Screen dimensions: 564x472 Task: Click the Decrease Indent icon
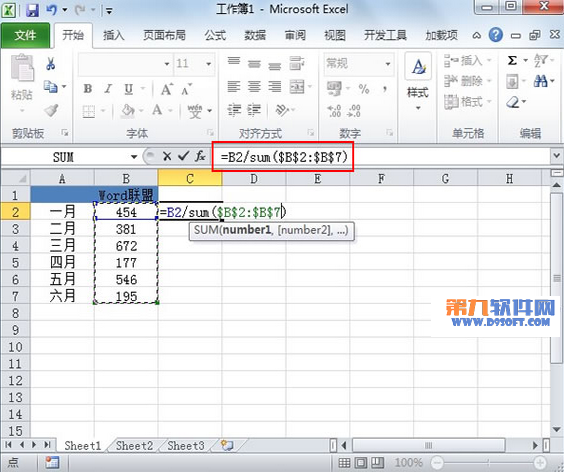pos(235,110)
